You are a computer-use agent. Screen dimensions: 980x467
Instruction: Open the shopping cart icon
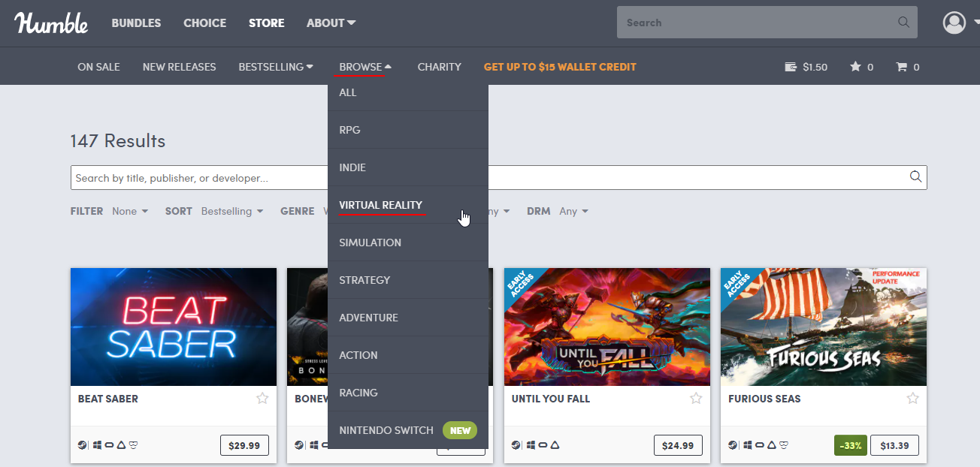point(902,67)
